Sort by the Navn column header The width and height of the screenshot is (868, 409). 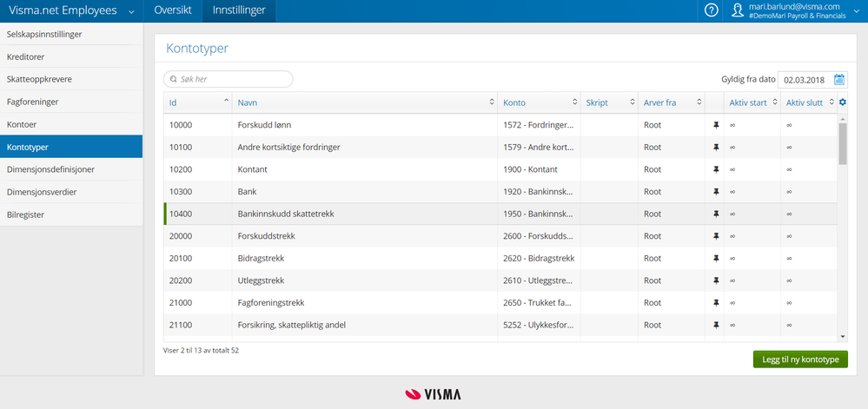click(x=365, y=102)
